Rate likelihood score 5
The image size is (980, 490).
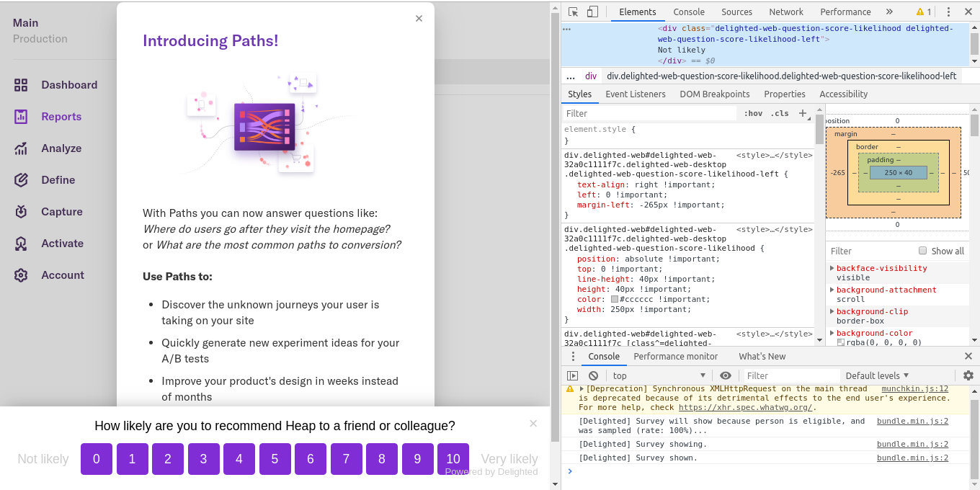coord(275,459)
